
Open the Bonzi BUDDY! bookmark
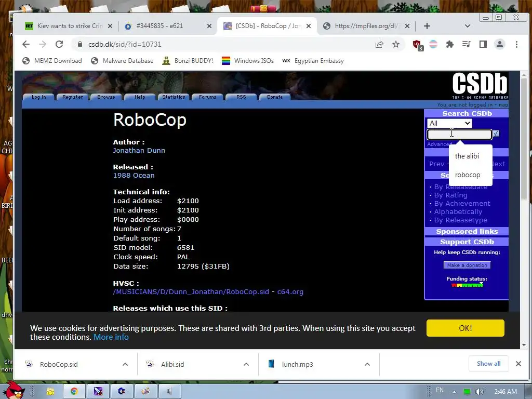[188, 61]
